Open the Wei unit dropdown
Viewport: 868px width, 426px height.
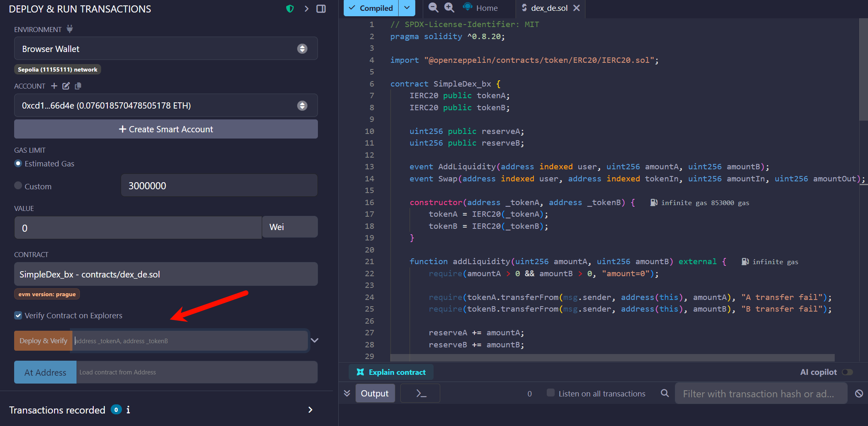tap(290, 227)
